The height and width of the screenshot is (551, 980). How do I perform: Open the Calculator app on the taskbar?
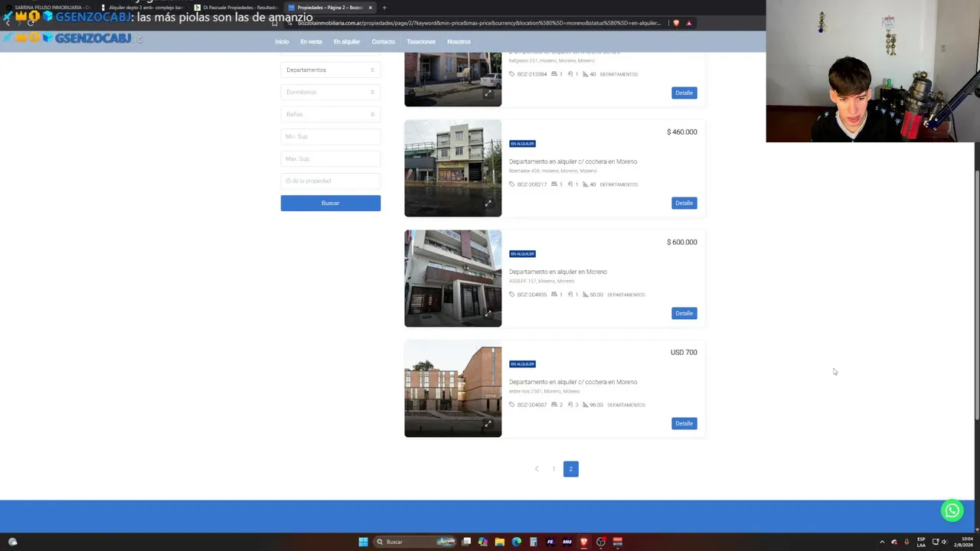tap(533, 542)
